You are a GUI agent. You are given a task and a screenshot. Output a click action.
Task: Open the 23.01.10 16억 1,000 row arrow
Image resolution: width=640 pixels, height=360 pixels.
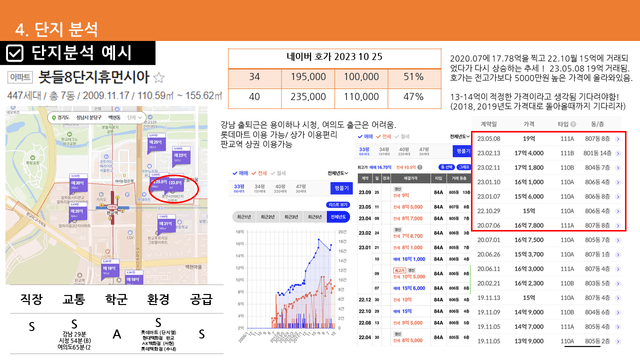pos(618,182)
